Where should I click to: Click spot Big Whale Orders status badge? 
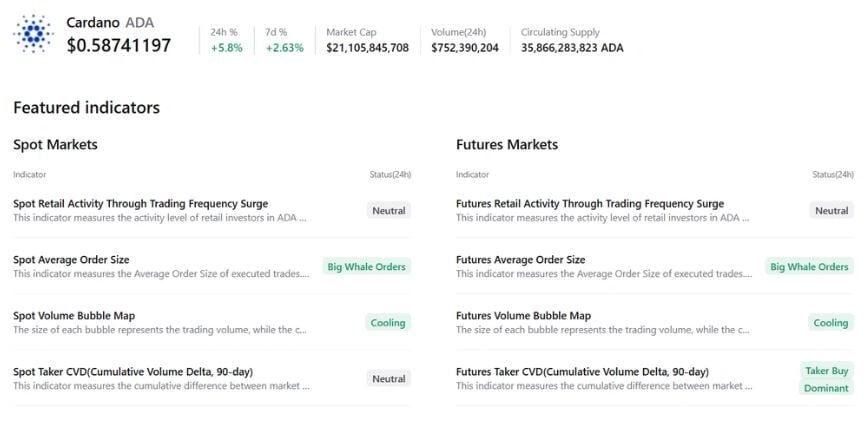366,267
